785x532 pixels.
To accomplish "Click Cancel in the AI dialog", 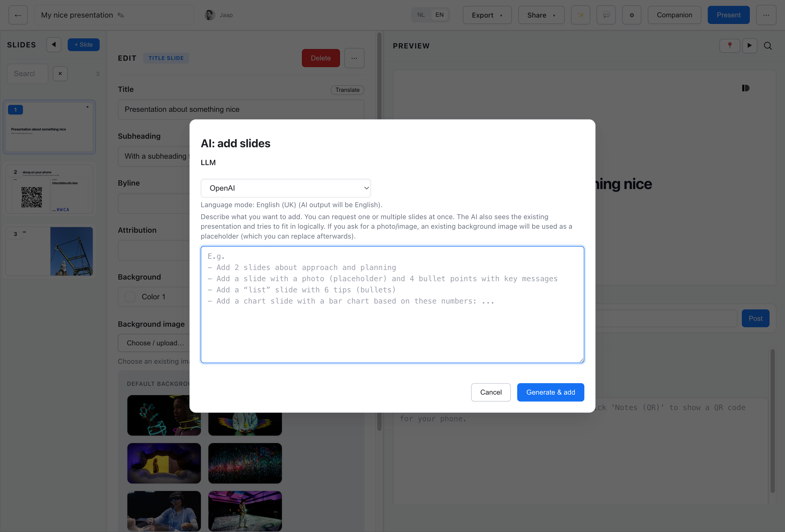I will tap(491, 392).
